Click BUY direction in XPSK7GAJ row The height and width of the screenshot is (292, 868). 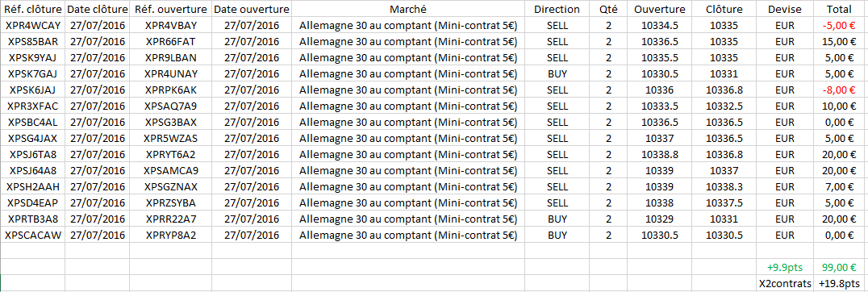tap(557, 73)
